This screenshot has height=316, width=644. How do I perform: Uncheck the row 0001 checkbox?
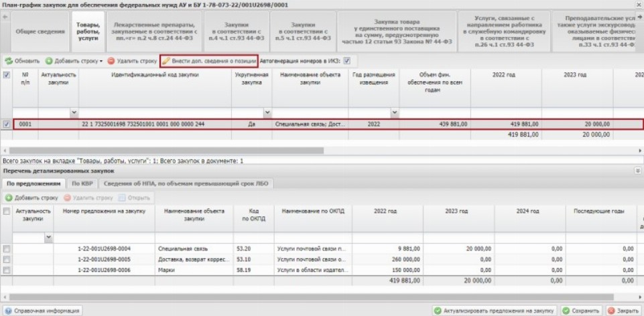7,125
